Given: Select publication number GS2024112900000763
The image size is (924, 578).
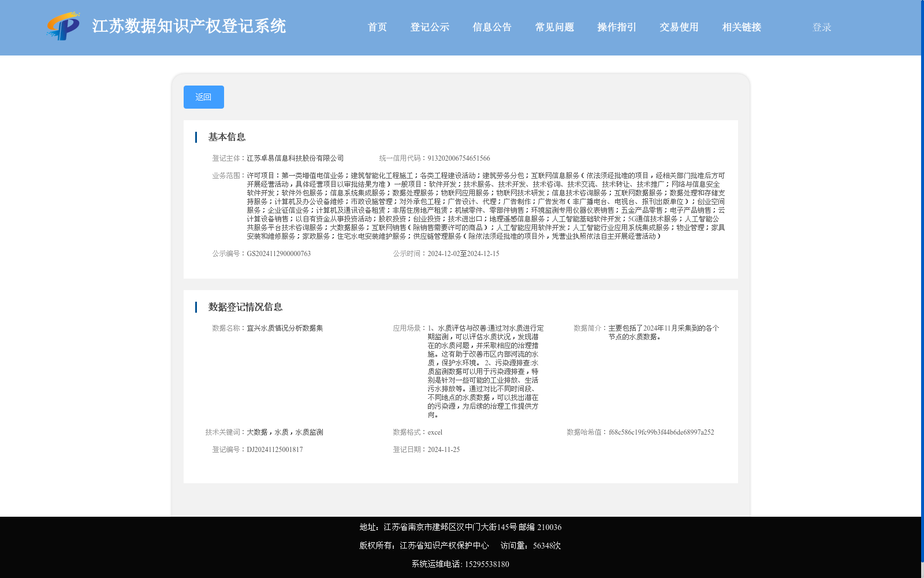Looking at the screenshot, I should (278, 254).
